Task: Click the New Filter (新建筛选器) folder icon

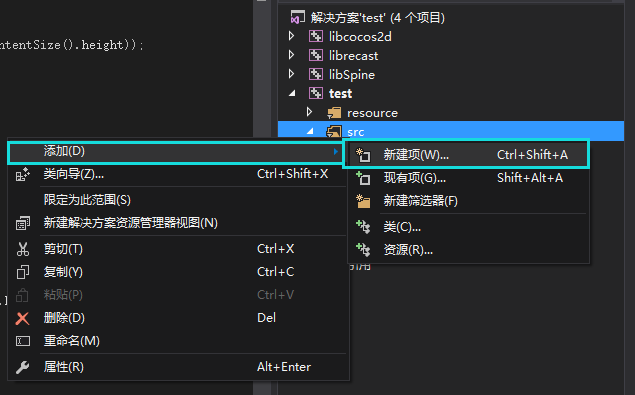Action: point(363,201)
